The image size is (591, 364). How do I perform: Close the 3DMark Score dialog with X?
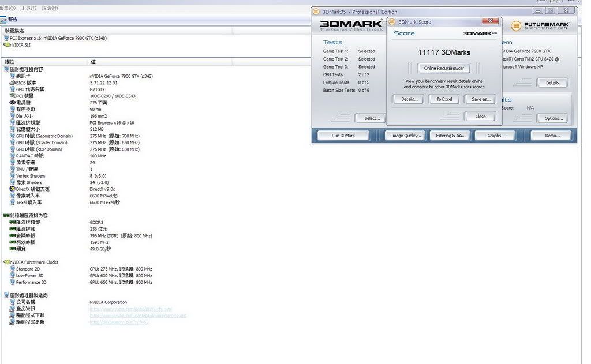pyautogui.click(x=490, y=21)
